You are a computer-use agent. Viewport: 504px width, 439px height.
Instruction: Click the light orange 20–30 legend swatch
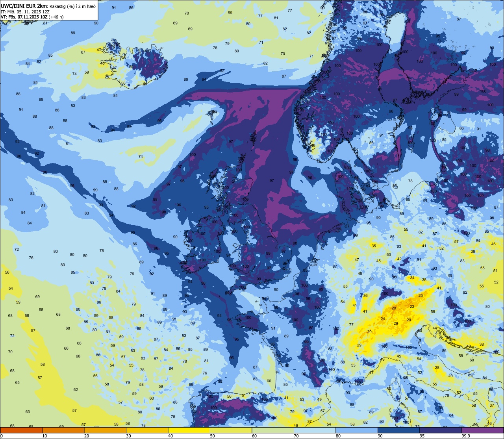pos(105,430)
